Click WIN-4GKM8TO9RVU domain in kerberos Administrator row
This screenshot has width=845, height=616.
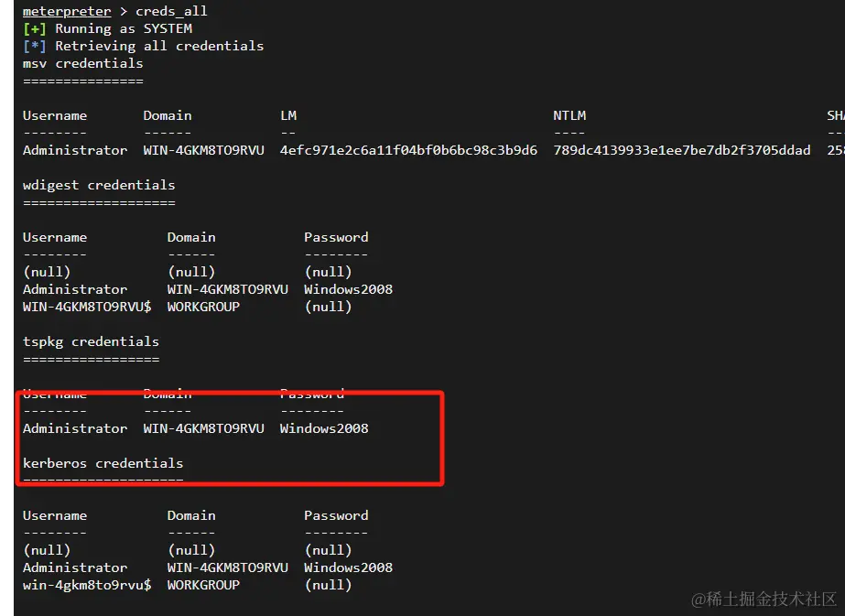pyautogui.click(x=228, y=567)
